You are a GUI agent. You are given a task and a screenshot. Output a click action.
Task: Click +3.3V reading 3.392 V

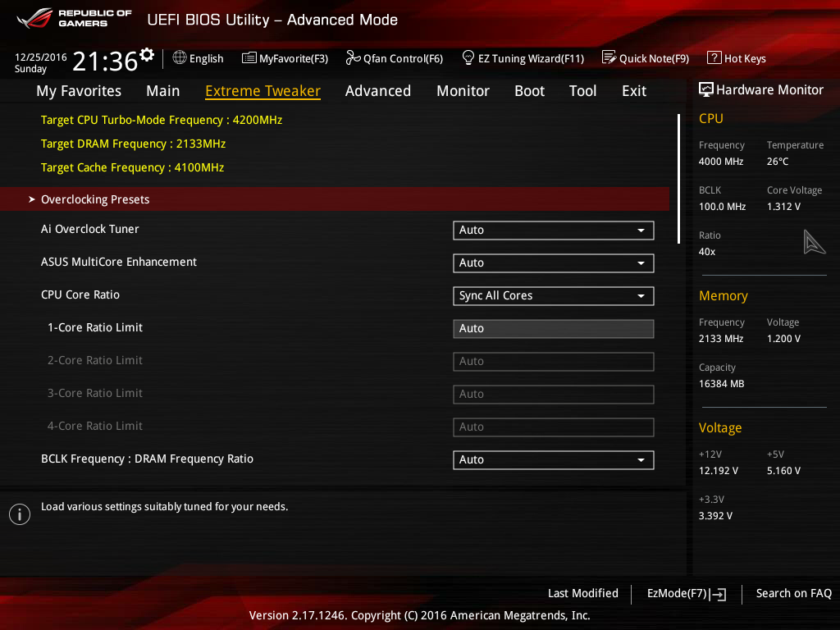point(715,515)
